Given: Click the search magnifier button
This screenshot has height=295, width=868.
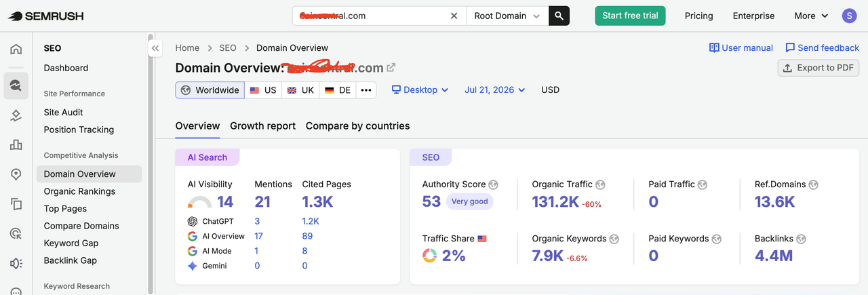Looking at the screenshot, I should (559, 16).
